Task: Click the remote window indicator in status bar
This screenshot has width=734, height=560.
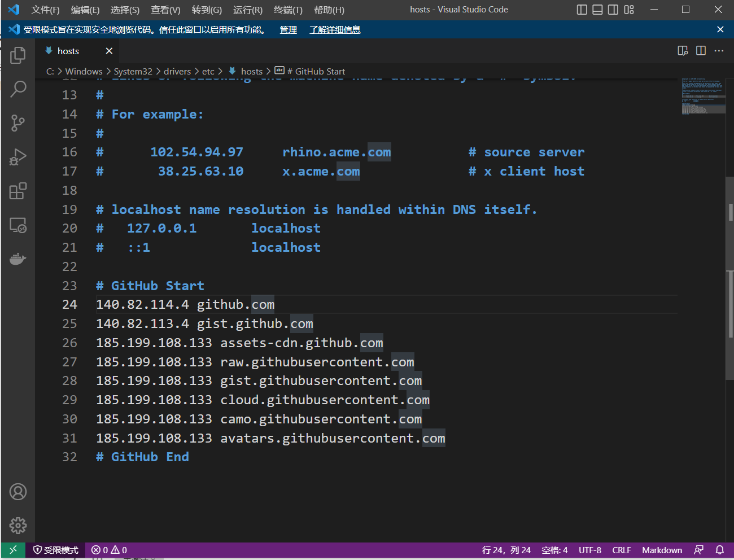Action: click(x=14, y=550)
